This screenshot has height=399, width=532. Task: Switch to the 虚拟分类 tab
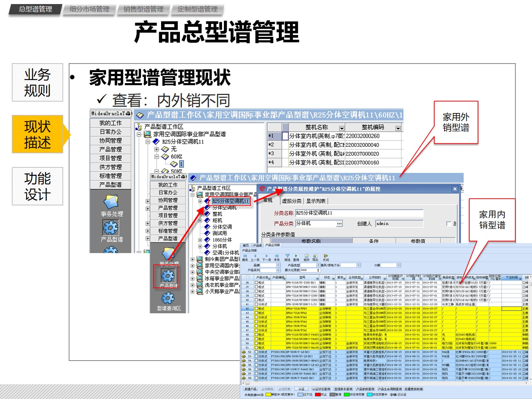(x=291, y=201)
